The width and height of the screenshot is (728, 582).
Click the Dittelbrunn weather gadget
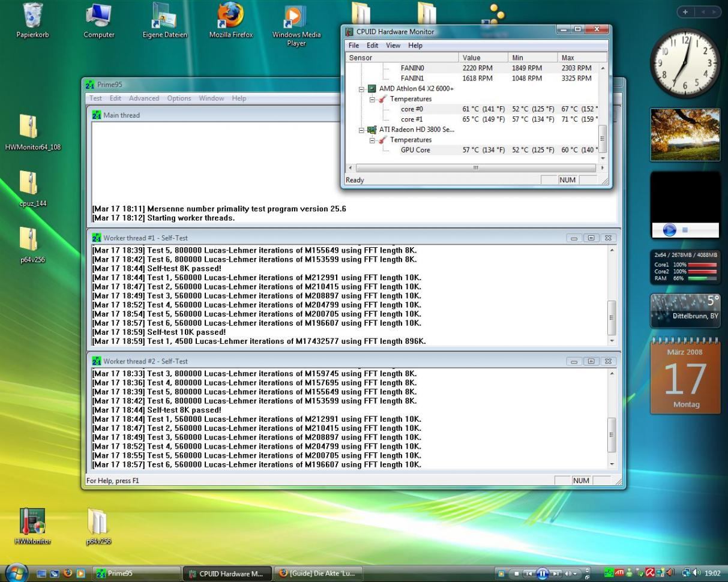[685, 311]
